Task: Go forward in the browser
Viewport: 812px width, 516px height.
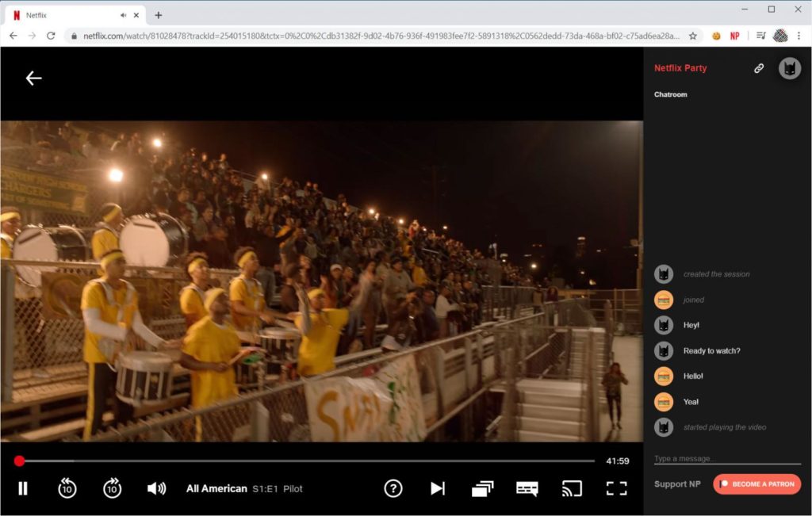Action: pyautogui.click(x=32, y=36)
